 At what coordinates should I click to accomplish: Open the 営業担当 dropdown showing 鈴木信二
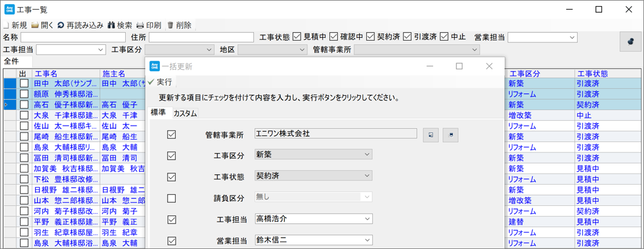367,240
